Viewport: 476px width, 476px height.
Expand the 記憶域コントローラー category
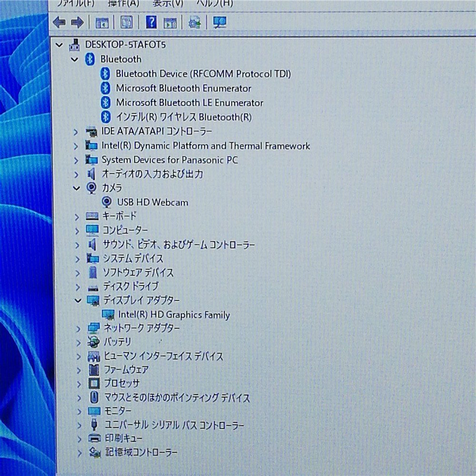pos(80,453)
